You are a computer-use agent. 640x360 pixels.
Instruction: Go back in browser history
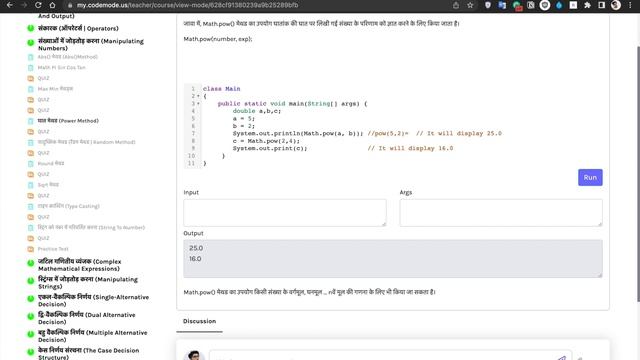tap(10, 5)
